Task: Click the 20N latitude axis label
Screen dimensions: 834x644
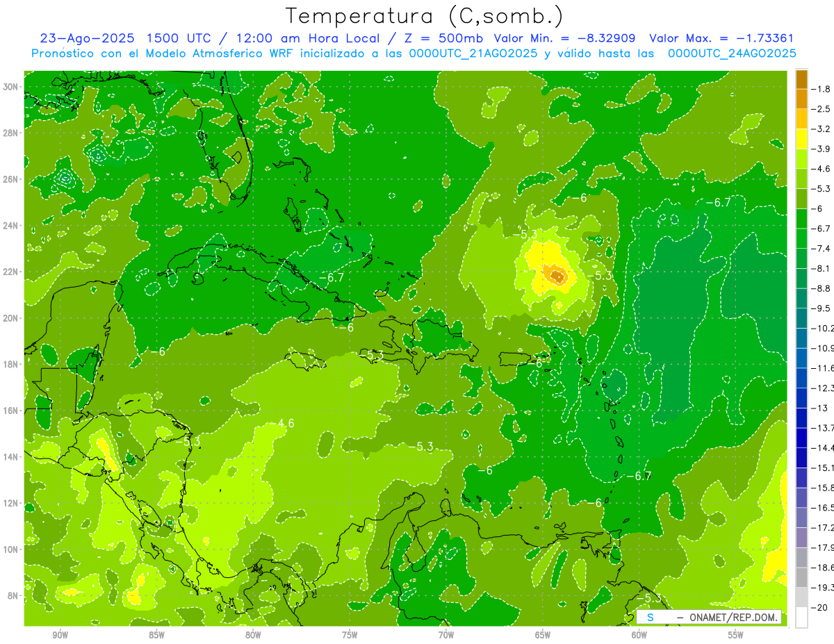Action: pyautogui.click(x=10, y=318)
